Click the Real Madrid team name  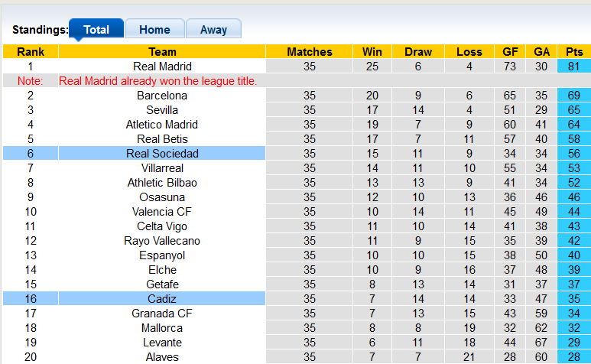(x=162, y=67)
